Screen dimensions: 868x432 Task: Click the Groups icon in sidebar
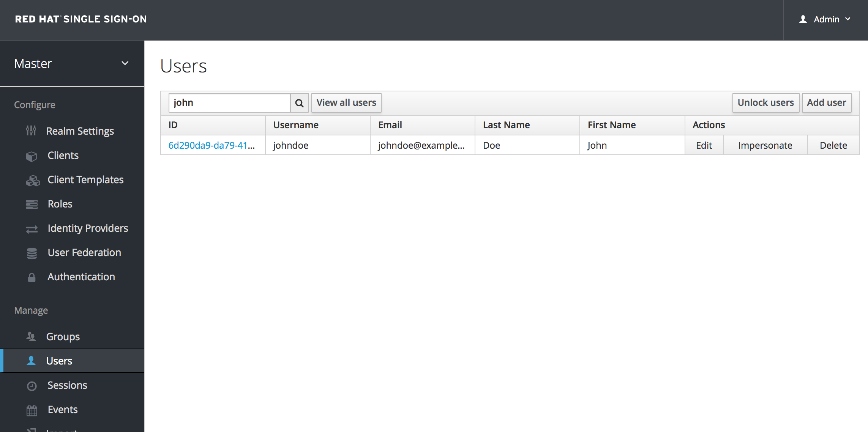pyautogui.click(x=32, y=336)
